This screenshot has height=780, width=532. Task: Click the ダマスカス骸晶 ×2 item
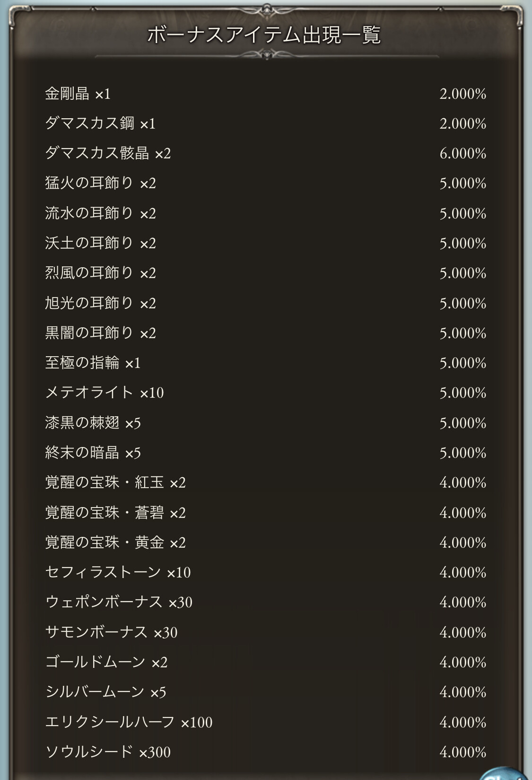tap(108, 153)
